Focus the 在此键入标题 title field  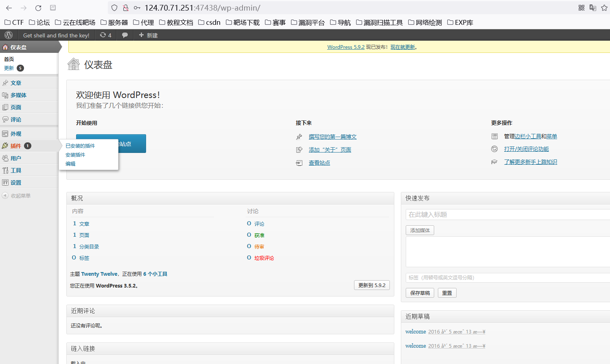click(507, 214)
